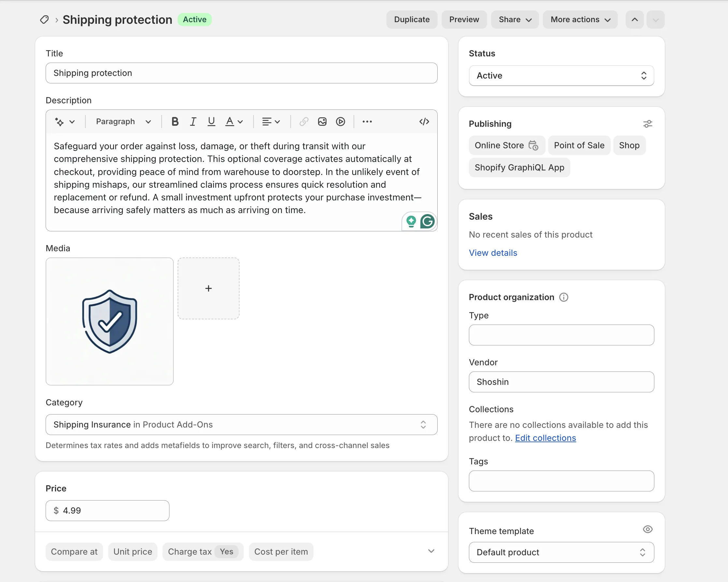Apply italic formatting in description toolbar
Viewport: 728px width, 582px height.
[193, 122]
